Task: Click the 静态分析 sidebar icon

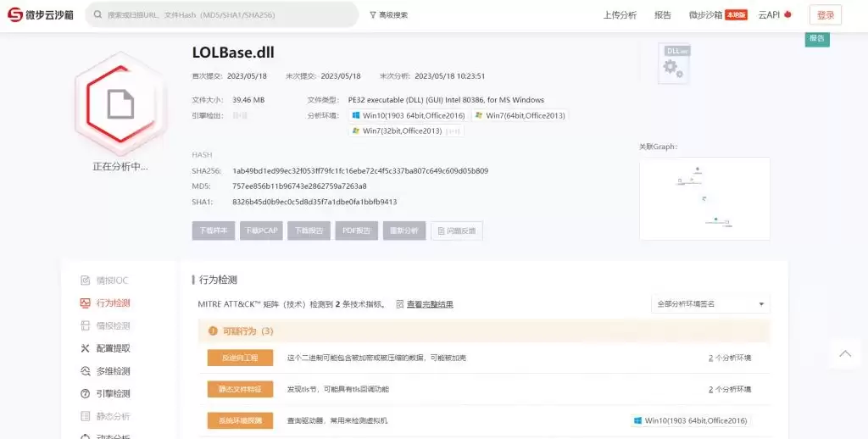Action: [86, 416]
